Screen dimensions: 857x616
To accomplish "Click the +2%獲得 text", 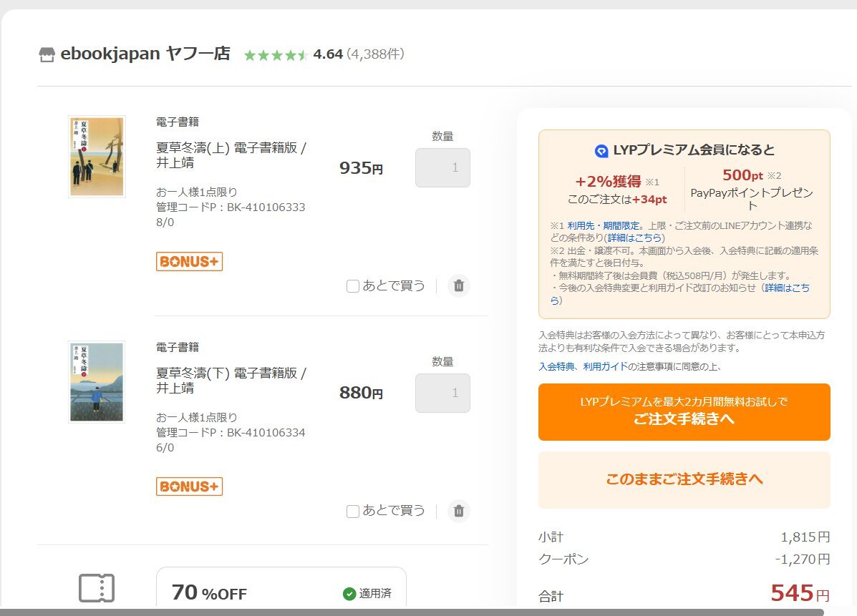I will pyautogui.click(x=608, y=182).
